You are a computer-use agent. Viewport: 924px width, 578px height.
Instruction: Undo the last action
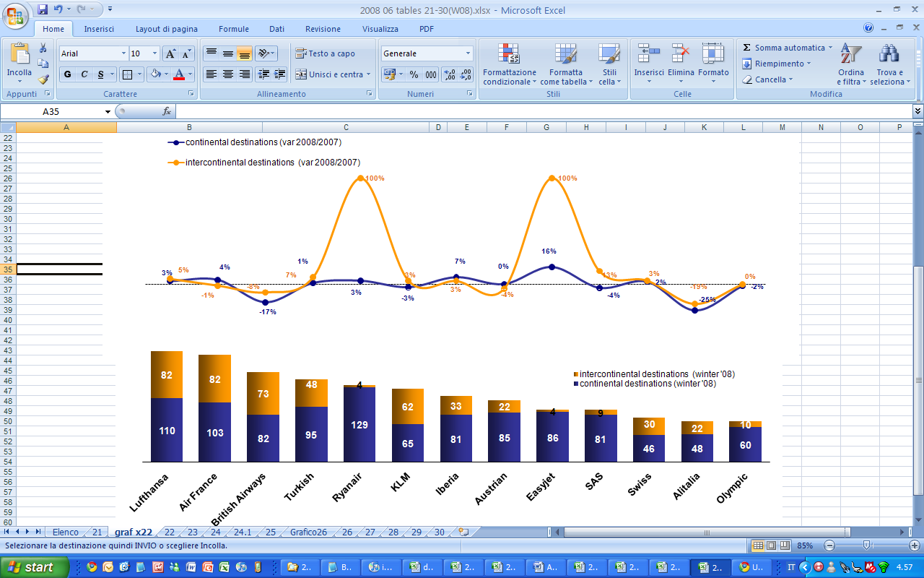click(x=58, y=9)
